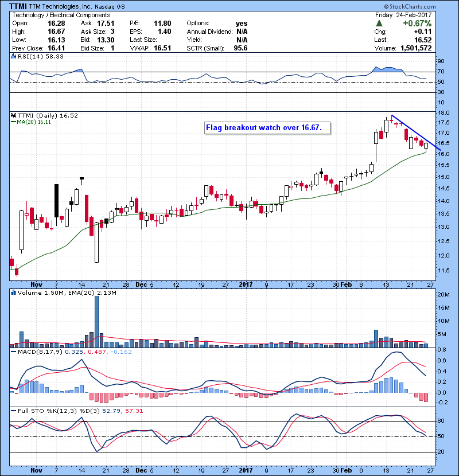Click the MACD signal value 0.487
459x476 pixels.
97,352
